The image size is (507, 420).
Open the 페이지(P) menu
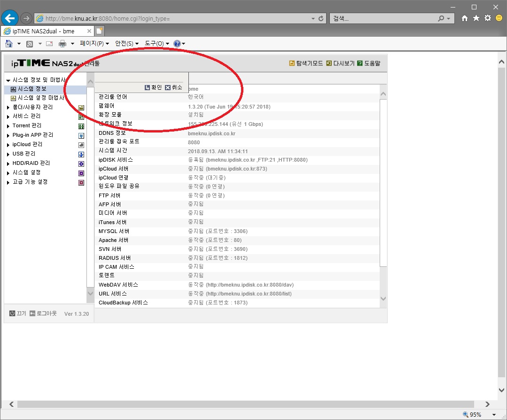pyautogui.click(x=94, y=43)
